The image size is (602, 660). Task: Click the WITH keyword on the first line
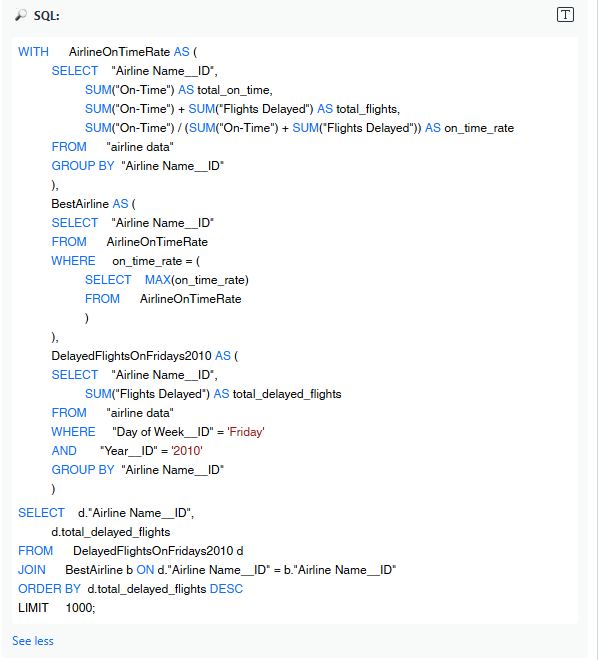(32, 52)
